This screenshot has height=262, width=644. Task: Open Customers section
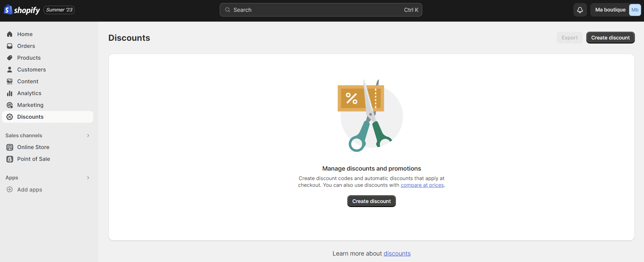pyautogui.click(x=48, y=69)
